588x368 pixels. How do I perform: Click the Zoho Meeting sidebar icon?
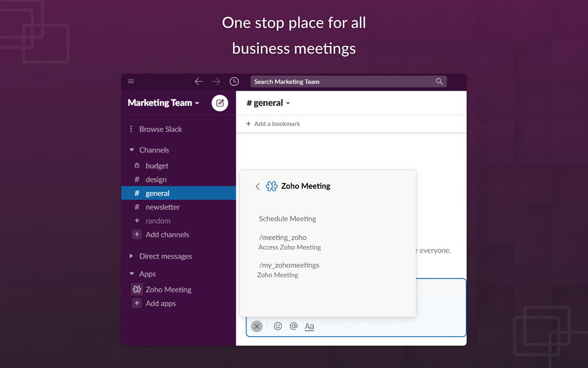pyautogui.click(x=137, y=289)
